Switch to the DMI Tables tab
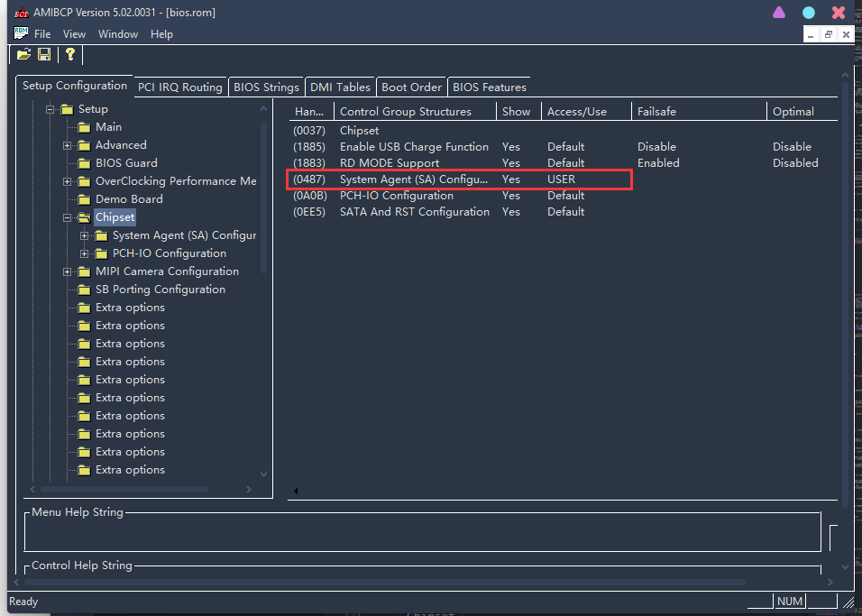This screenshot has width=862, height=616. coord(340,87)
